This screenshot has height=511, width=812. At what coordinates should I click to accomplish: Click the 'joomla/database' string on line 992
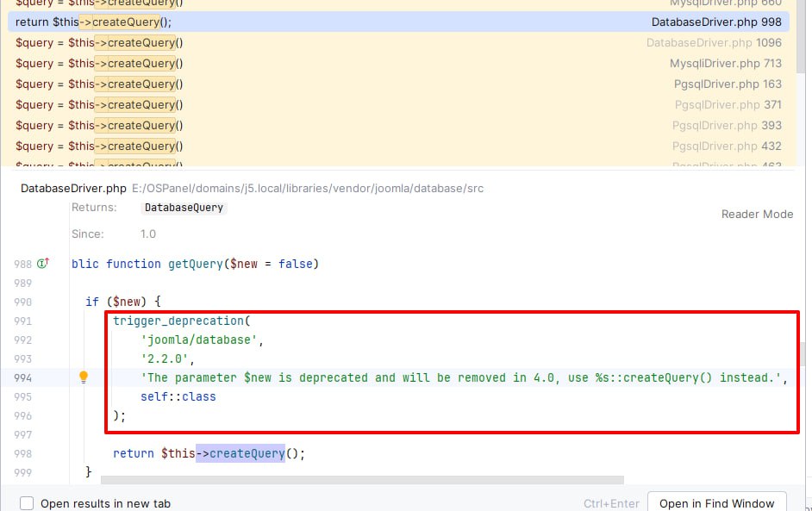pyautogui.click(x=199, y=340)
